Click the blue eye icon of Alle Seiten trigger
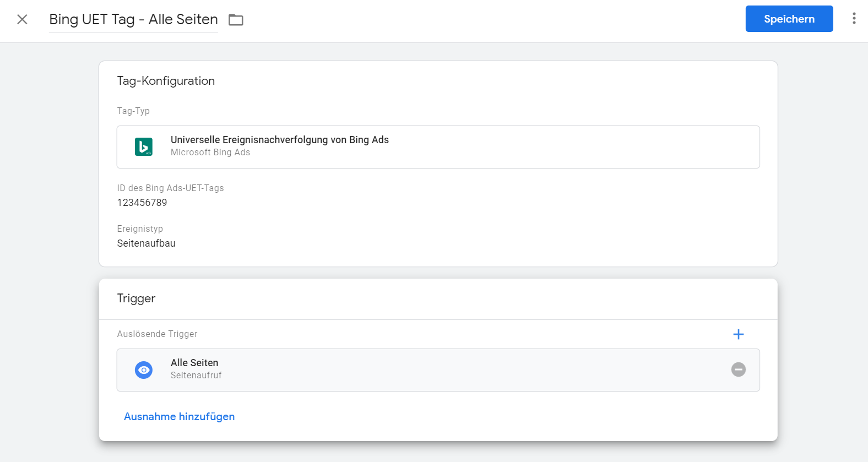Viewport: 868px width, 462px height. (x=144, y=370)
